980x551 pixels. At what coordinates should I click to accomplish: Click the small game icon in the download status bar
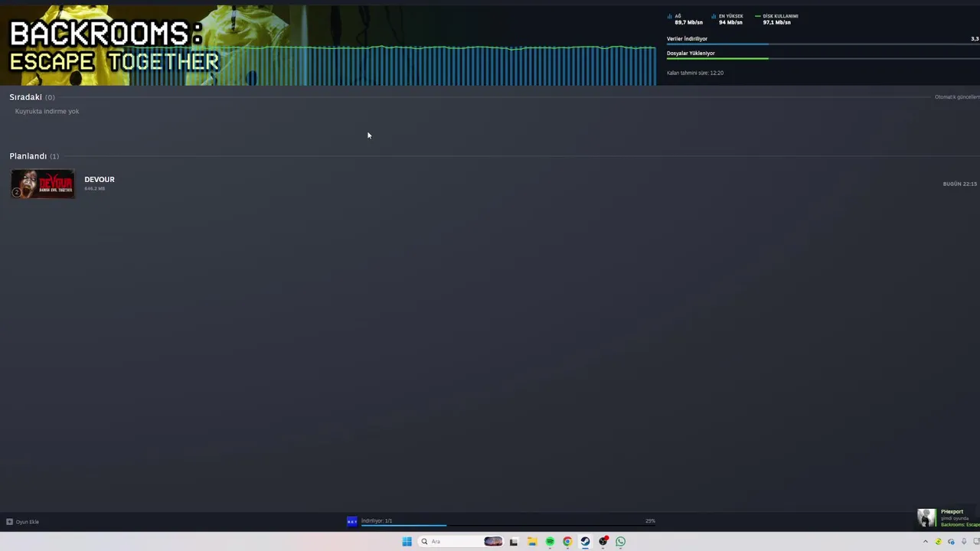pos(352,521)
